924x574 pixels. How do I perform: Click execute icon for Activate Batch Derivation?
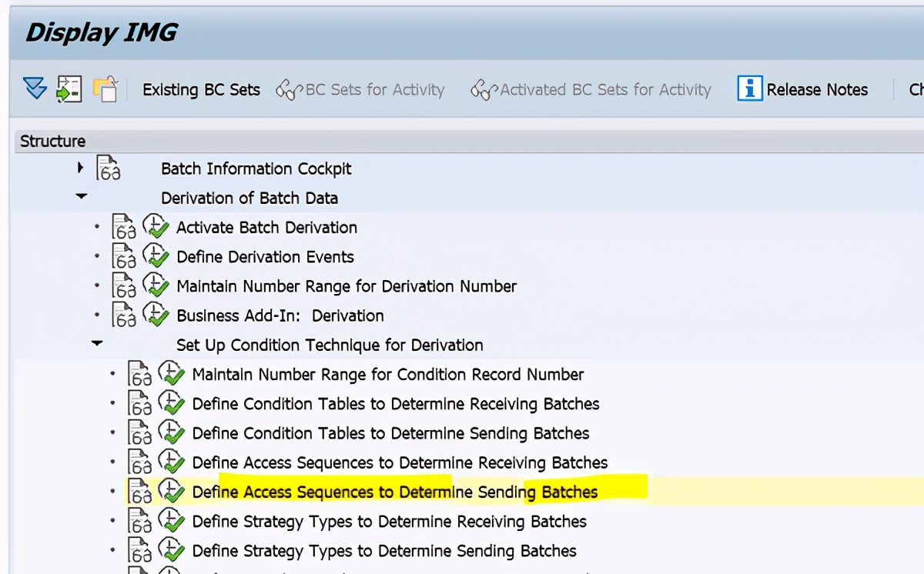tap(156, 227)
